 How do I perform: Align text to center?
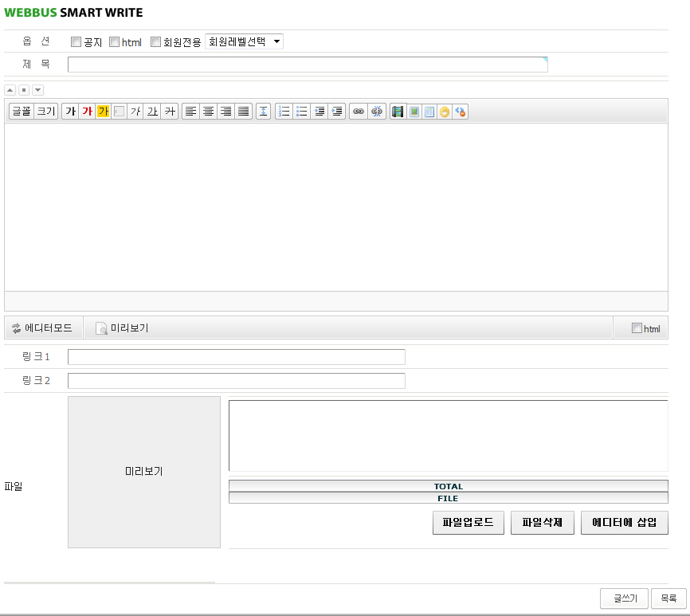(208, 112)
